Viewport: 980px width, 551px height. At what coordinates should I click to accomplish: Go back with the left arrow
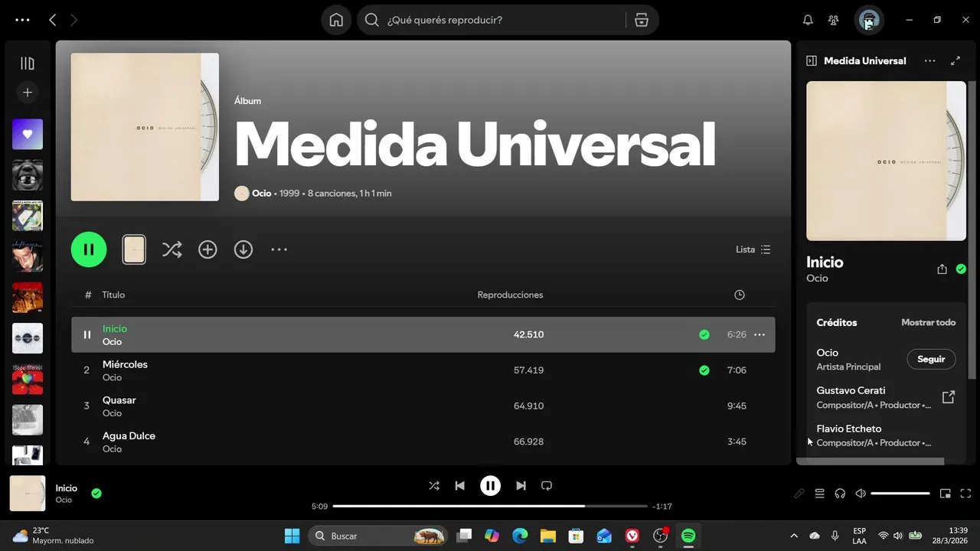coord(52,20)
